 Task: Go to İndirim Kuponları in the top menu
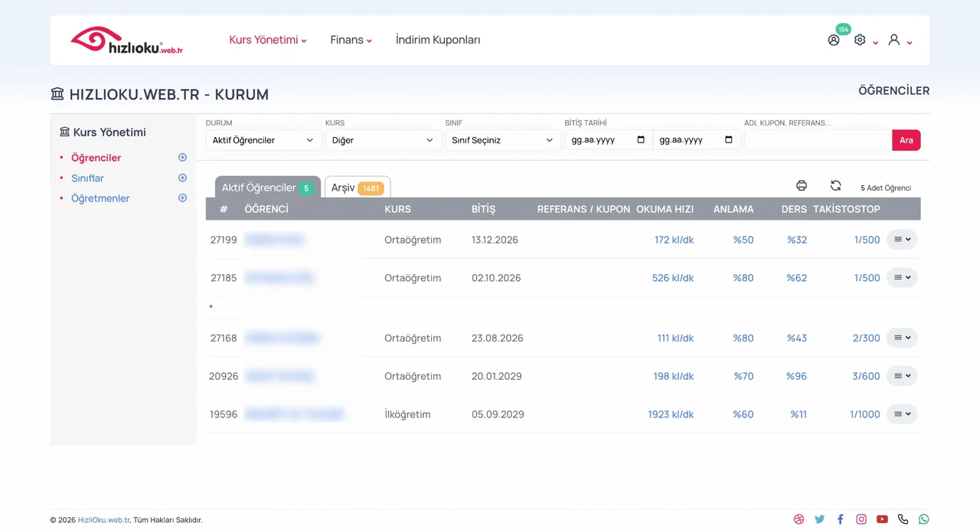[438, 40]
